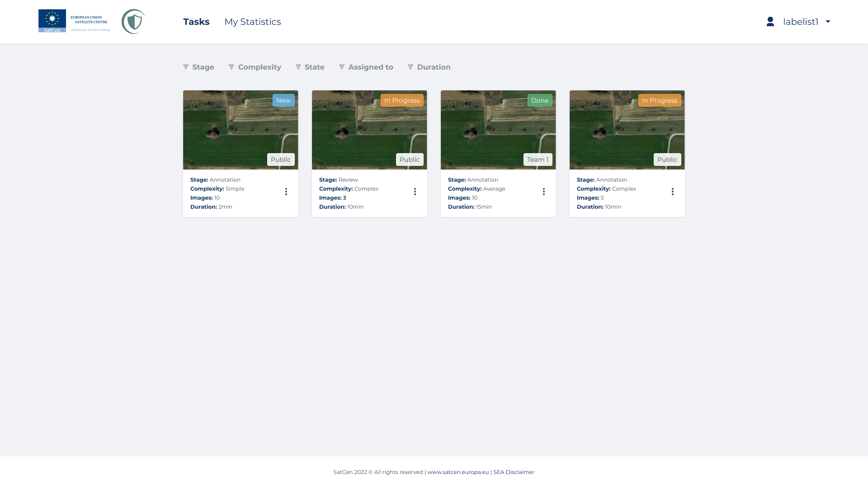This screenshot has width=868, height=488.
Task: Click the Stage filter icon
Action: coord(186,67)
